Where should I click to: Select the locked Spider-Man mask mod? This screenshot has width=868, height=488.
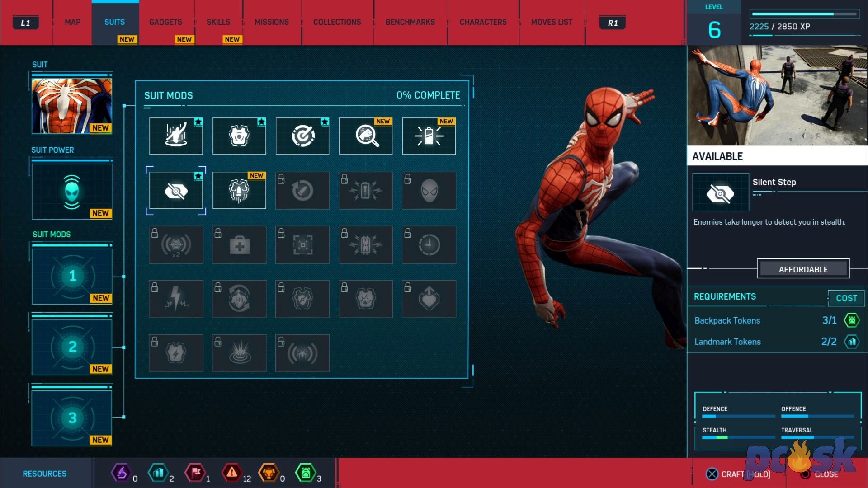tap(429, 190)
